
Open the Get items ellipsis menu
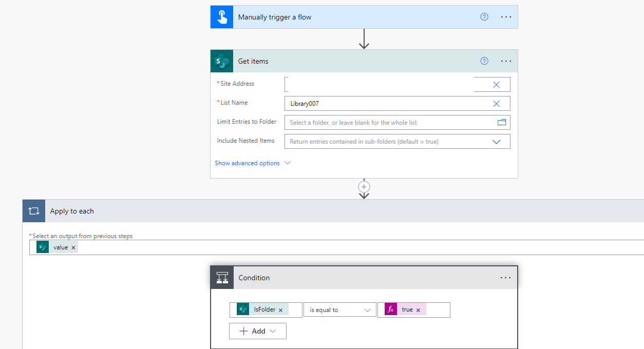click(x=506, y=61)
